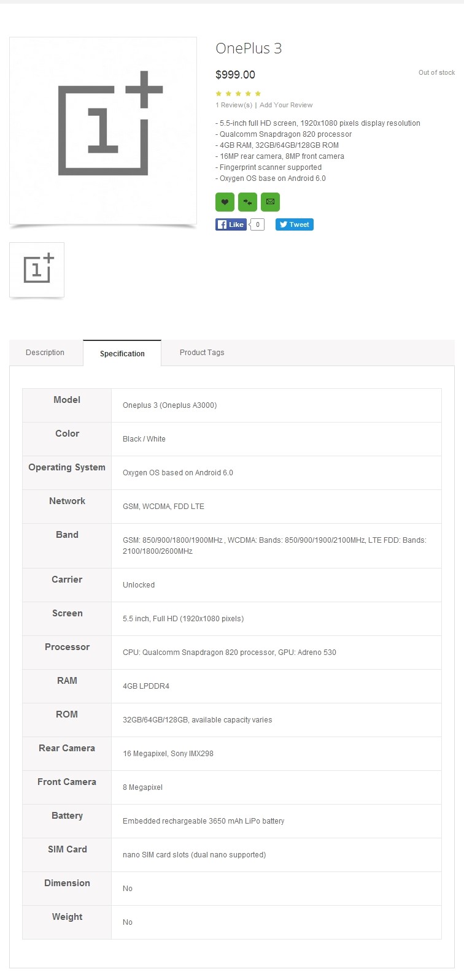Click the Facebook like count bubble
The image size is (464, 980).
click(258, 224)
